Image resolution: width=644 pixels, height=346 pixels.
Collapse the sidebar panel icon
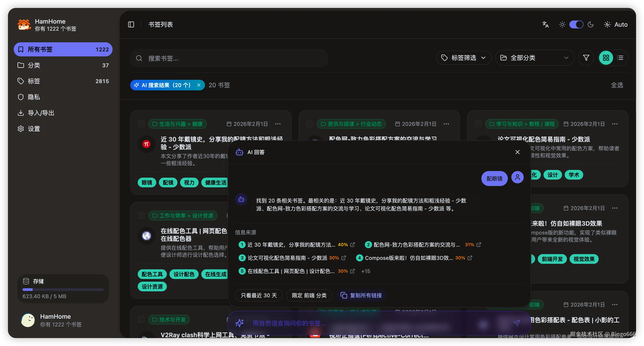[x=131, y=24]
